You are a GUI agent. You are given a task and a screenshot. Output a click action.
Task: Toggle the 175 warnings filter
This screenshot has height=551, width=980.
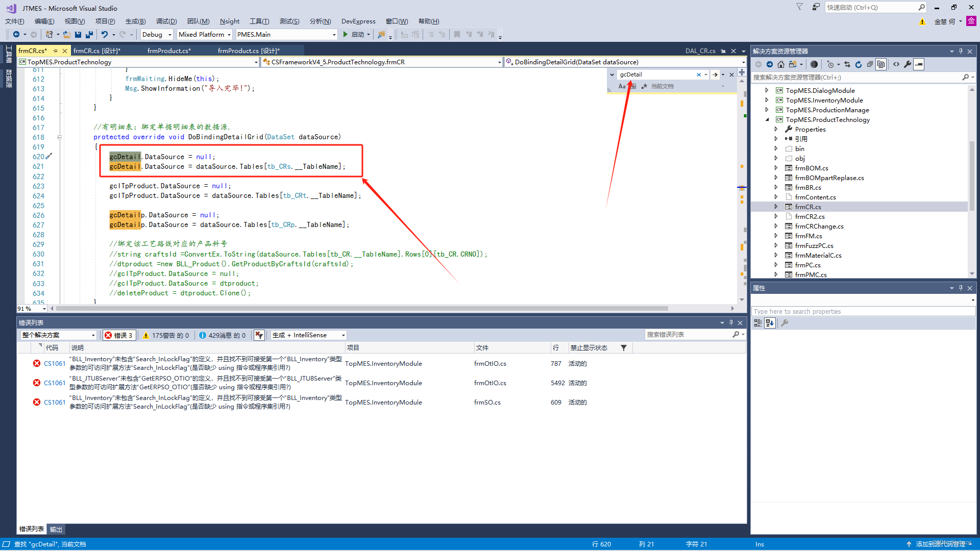165,335
